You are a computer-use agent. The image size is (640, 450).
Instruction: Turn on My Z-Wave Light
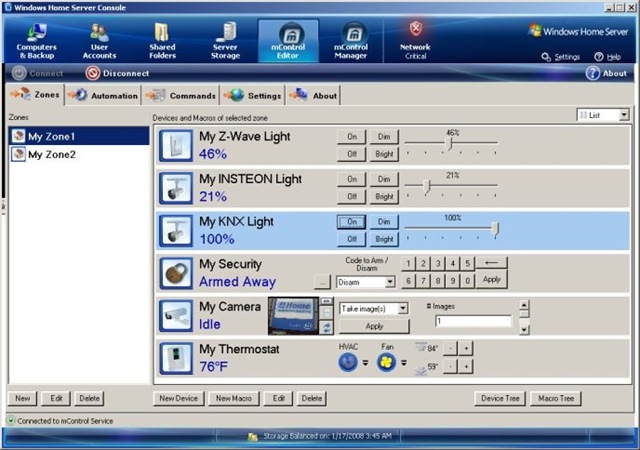[351, 137]
